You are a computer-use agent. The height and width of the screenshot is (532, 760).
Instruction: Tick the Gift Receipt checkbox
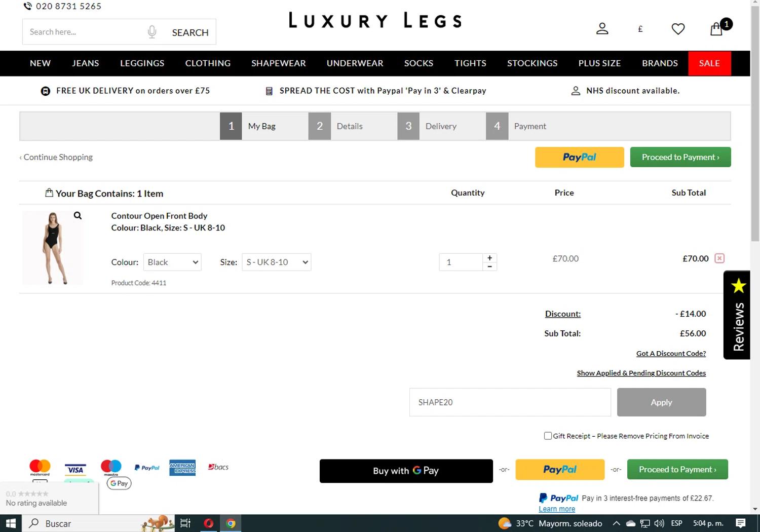tap(548, 436)
